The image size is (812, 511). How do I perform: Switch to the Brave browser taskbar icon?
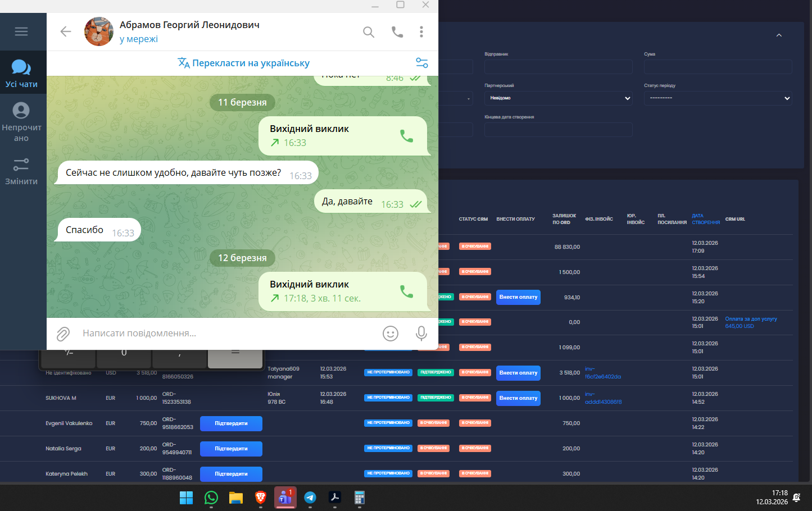[260, 498]
